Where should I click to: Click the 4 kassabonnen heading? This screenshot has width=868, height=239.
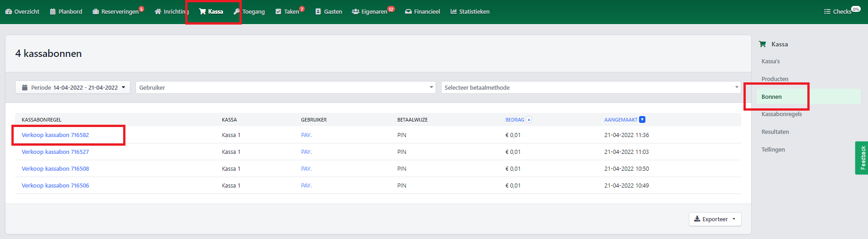(x=48, y=53)
